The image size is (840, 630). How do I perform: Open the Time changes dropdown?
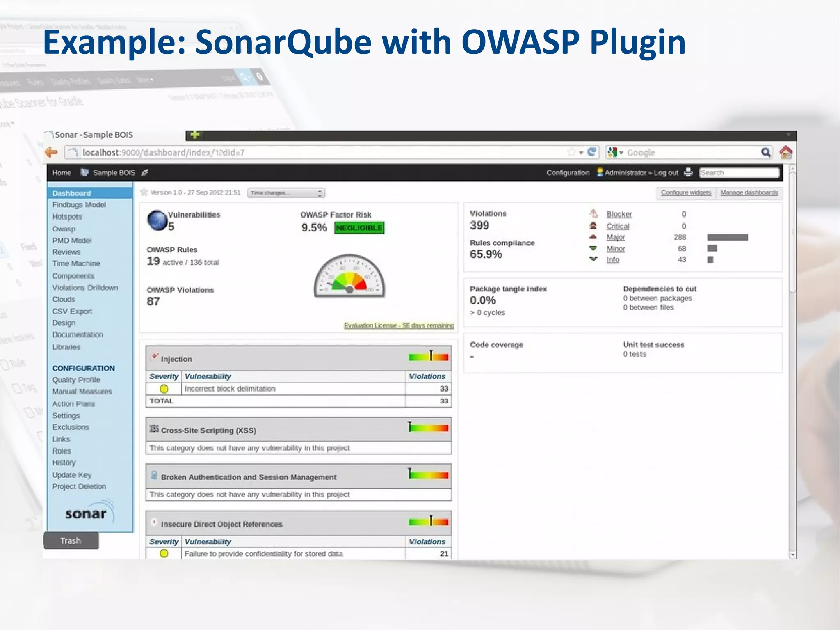point(286,193)
